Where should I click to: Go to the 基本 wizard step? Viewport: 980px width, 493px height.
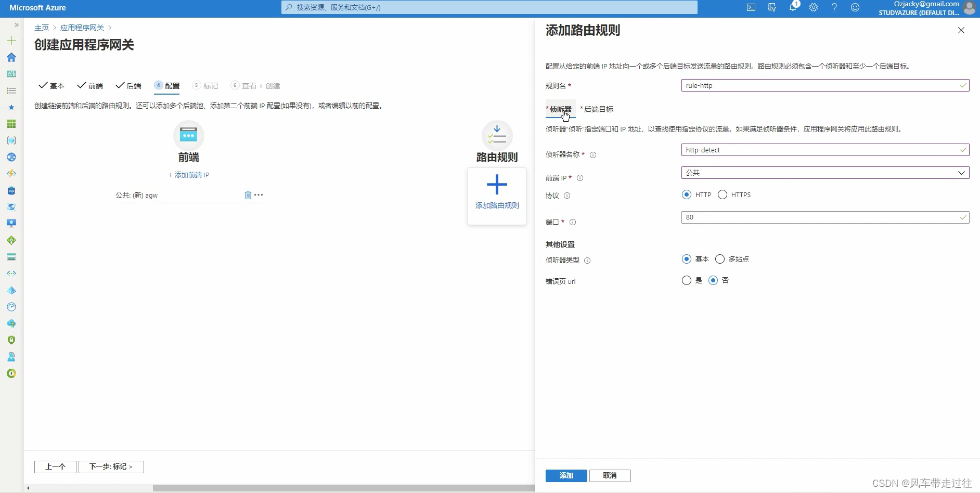point(51,86)
